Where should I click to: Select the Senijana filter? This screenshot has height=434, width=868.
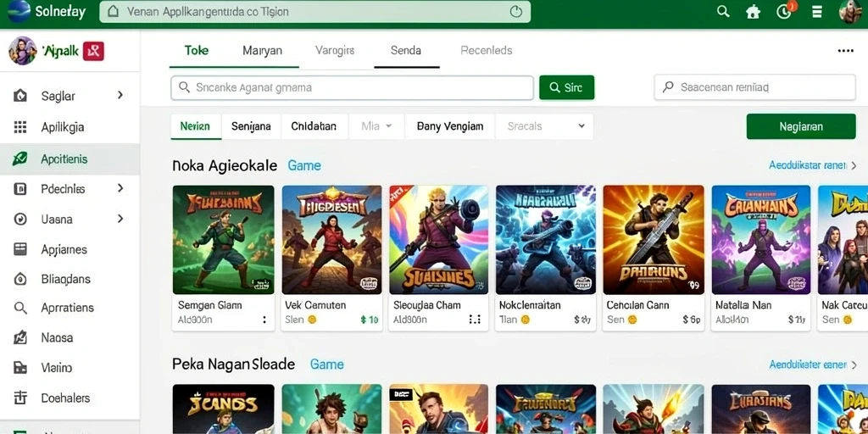tap(251, 126)
